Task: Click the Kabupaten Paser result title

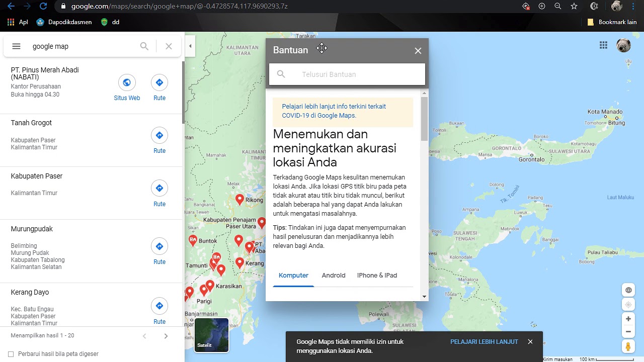Action: 37,176
